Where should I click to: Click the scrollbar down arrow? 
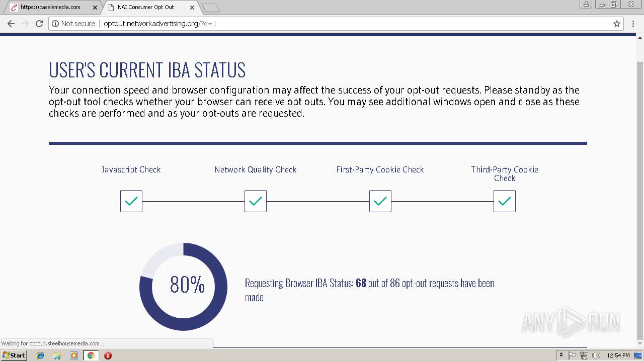[640, 344]
